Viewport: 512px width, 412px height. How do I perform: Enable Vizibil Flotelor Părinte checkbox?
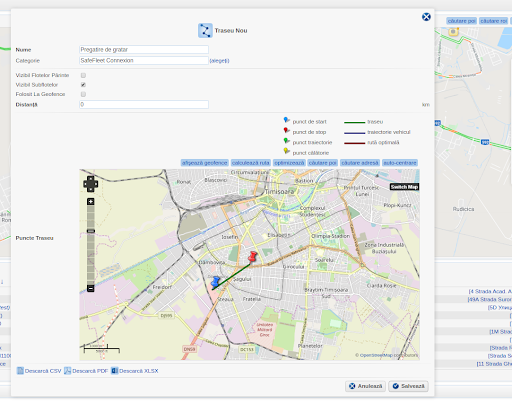83,75
